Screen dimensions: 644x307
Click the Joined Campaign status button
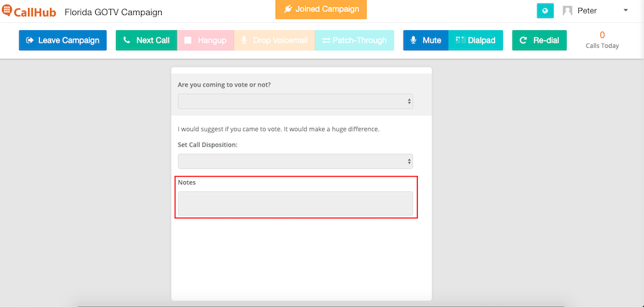point(321,9)
